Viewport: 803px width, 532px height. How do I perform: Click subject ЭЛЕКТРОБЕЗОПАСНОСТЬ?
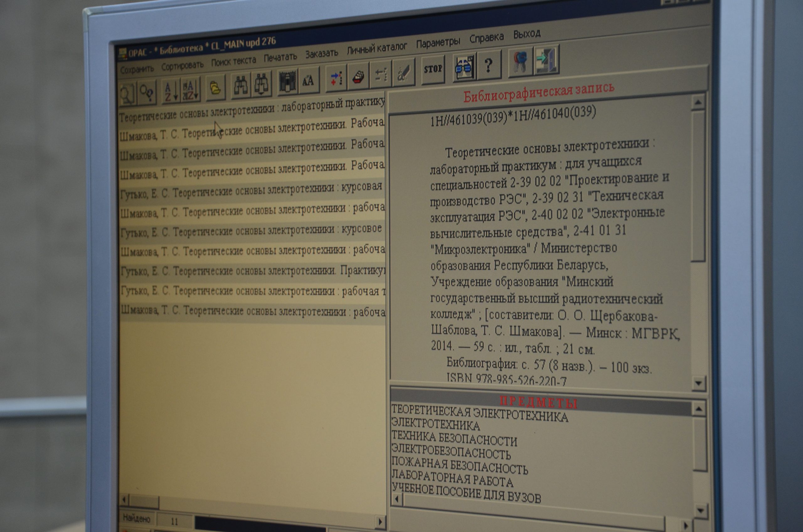451,451
